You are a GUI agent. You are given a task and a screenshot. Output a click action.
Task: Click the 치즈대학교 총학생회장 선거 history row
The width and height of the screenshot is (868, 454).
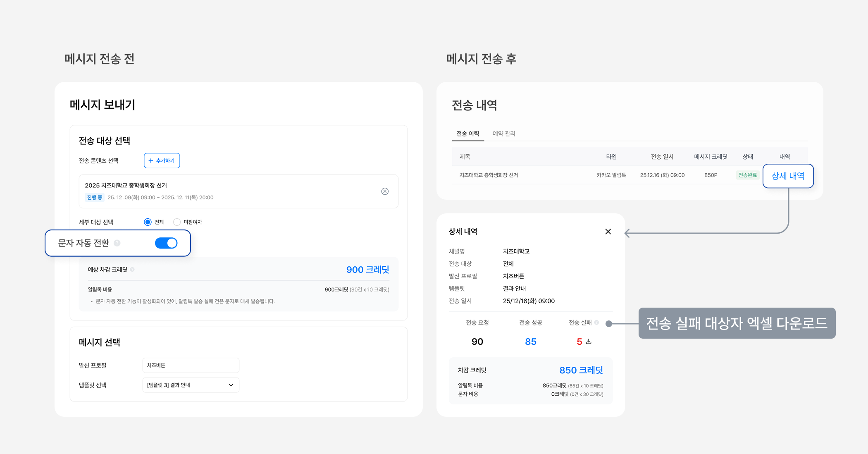(x=489, y=175)
